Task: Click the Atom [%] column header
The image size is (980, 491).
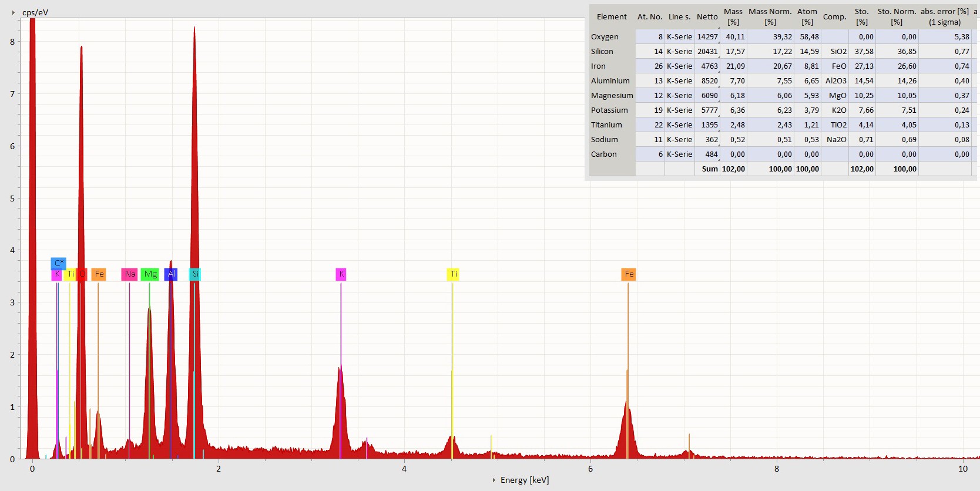Action: [x=807, y=16]
